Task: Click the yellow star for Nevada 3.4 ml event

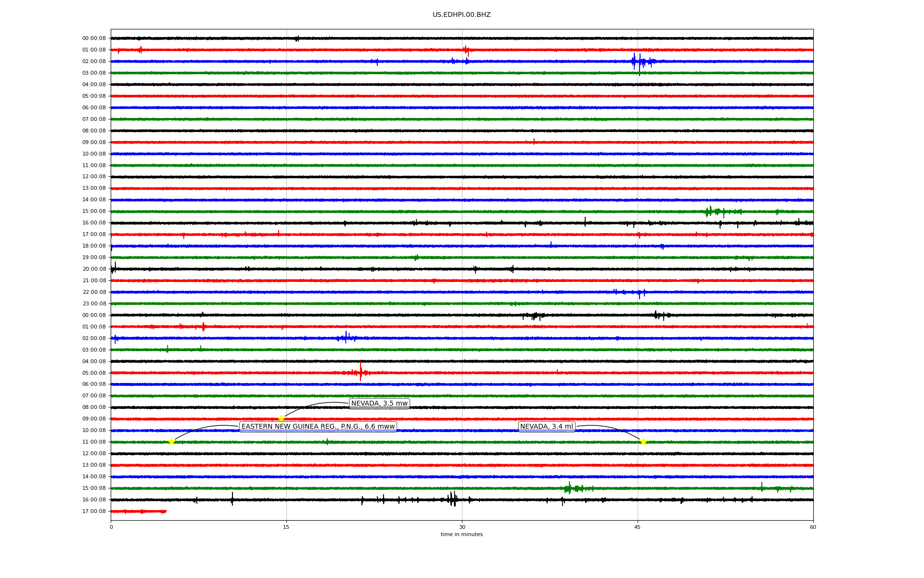Action: point(643,442)
